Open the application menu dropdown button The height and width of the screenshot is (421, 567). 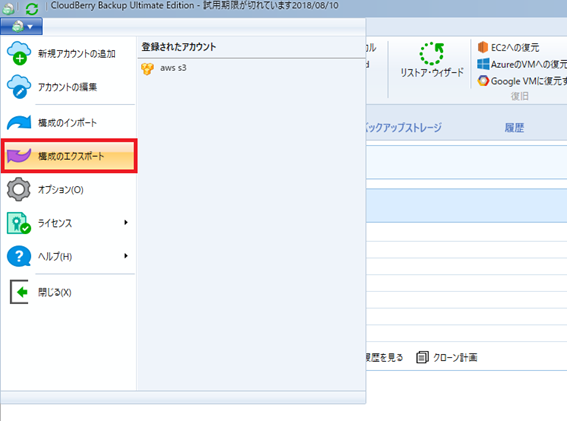pos(22,26)
